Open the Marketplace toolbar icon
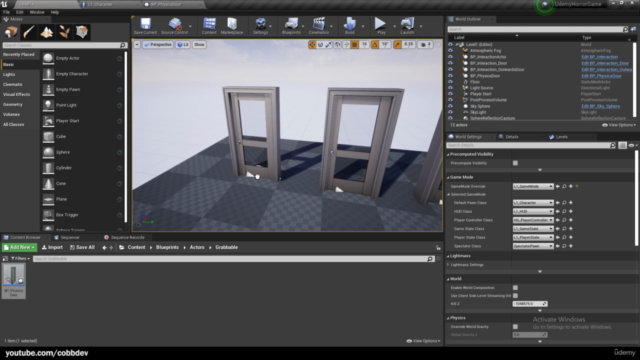Image resolution: width=640 pixels, height=360 pixels. [232, 26]
